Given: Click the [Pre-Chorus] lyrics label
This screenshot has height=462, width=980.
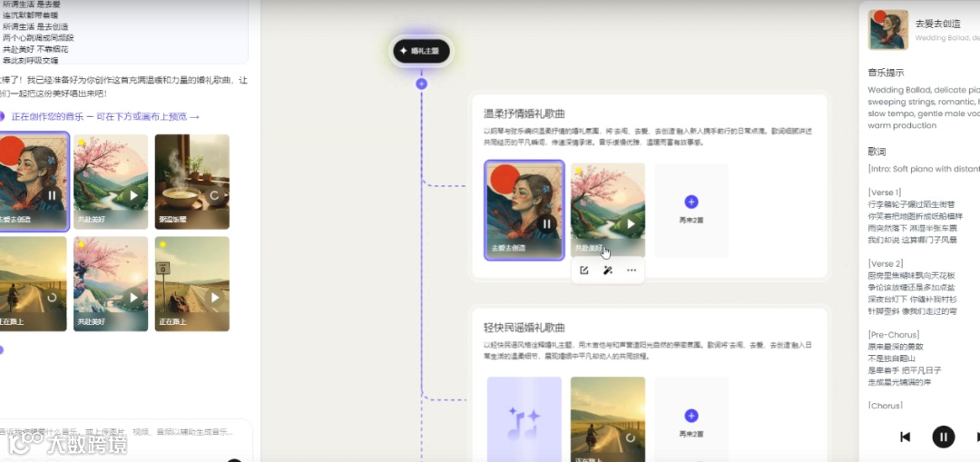Looking at the screenshot, I should [894, 334].
